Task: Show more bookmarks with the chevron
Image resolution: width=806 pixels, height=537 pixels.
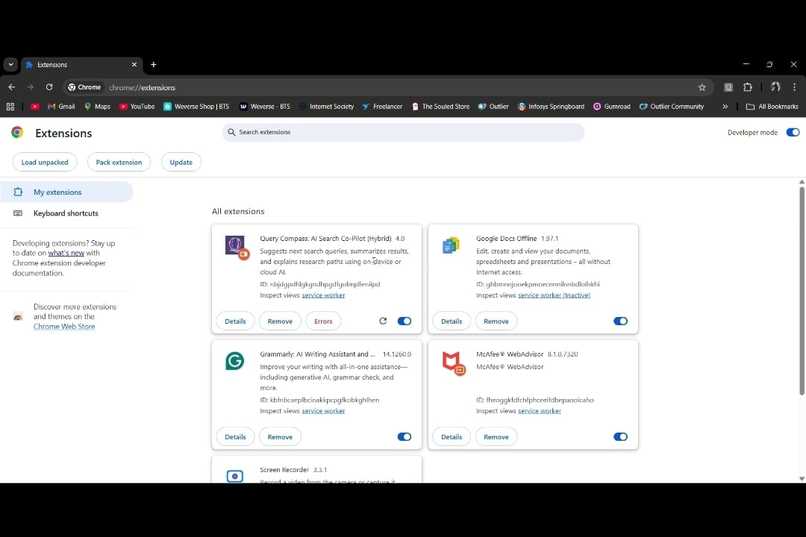Action: 725,106
